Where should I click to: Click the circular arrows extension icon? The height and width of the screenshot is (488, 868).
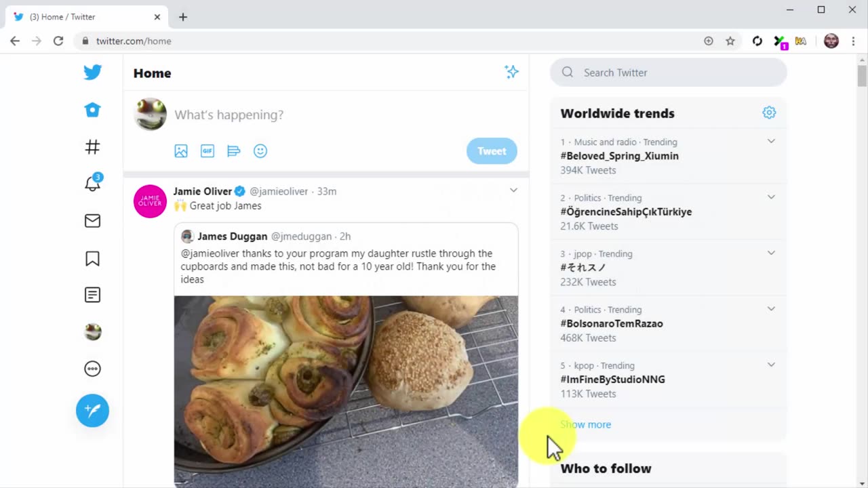pyautogui.click(x=757, y=41)
